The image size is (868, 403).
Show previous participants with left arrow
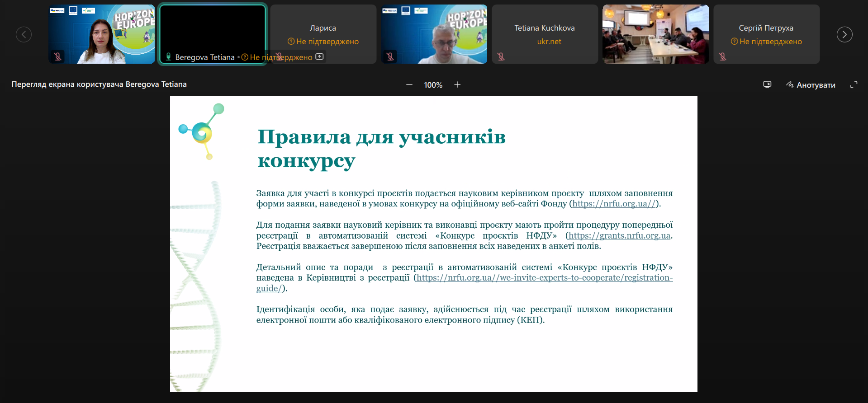click(24, 34)
